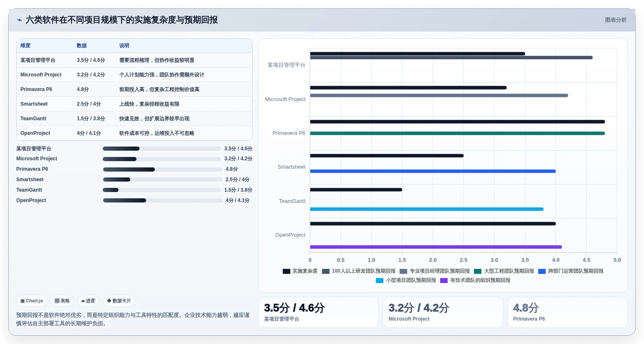Click OpenProject purple bar in chart

436,247
